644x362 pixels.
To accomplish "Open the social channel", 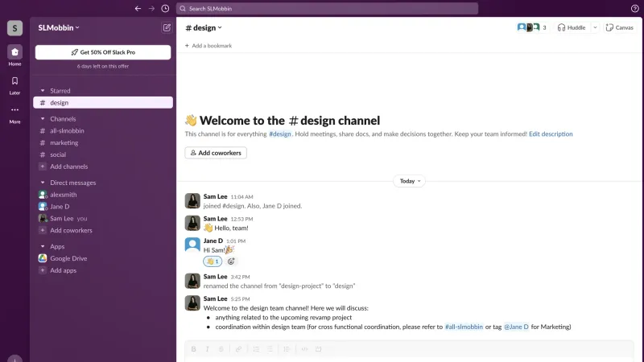I will (103, 154).
